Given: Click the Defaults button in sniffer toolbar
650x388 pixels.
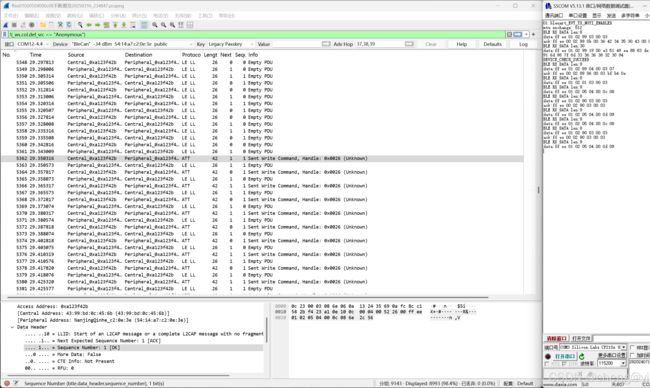Looking at the screenshot, I should [492, 44].
